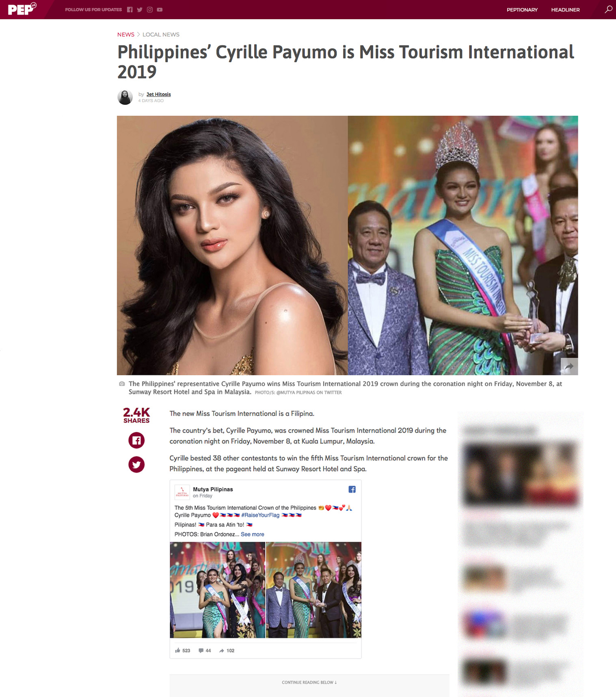Open the PEP YouTube icon in header

click(x=160, y=10)
